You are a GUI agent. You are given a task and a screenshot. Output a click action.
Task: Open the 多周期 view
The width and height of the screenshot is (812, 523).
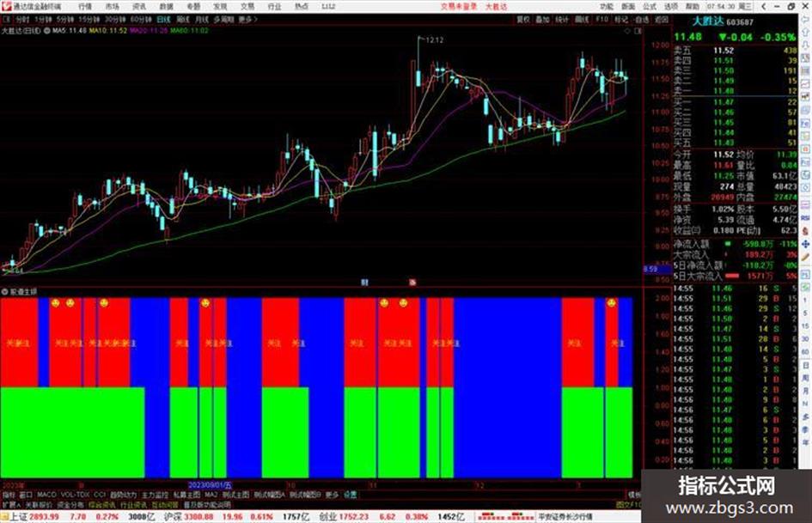(223, 19)
